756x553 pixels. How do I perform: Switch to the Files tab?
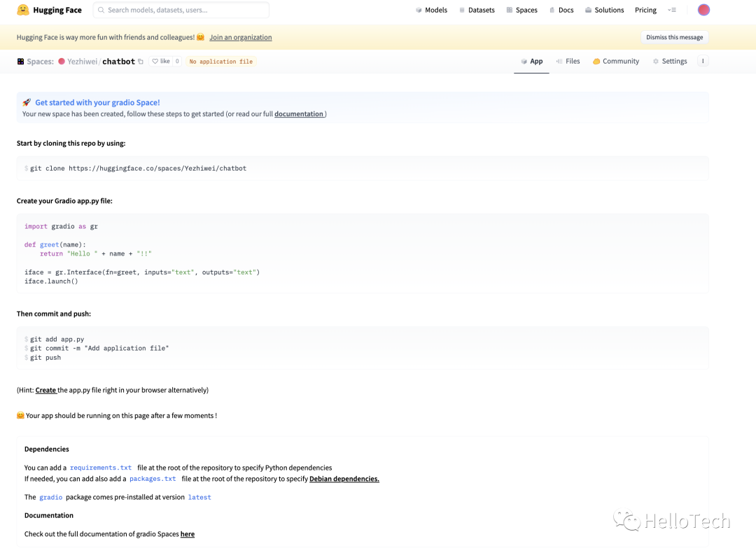coord(568,62)
